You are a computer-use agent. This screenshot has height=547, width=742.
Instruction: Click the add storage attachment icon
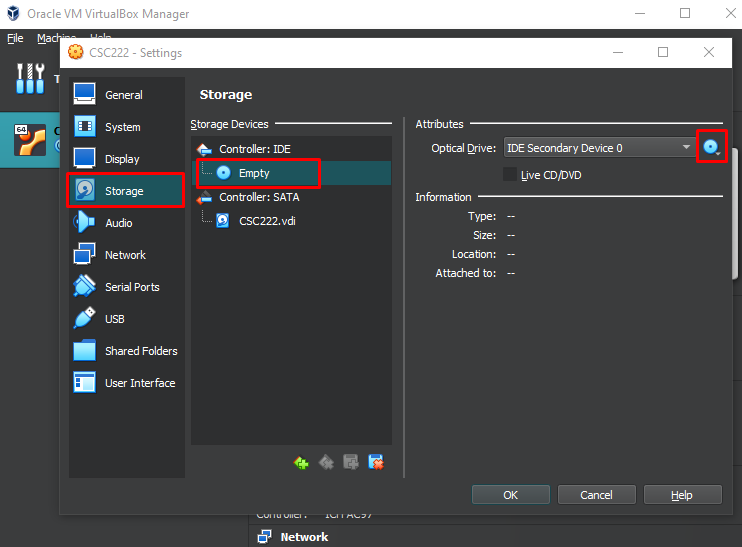coord(351,462)
